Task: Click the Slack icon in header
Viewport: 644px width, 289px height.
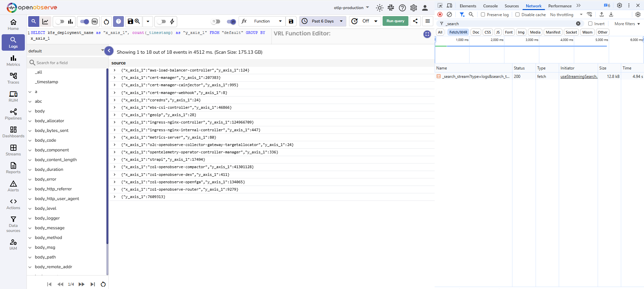Action: coord(391,8)
